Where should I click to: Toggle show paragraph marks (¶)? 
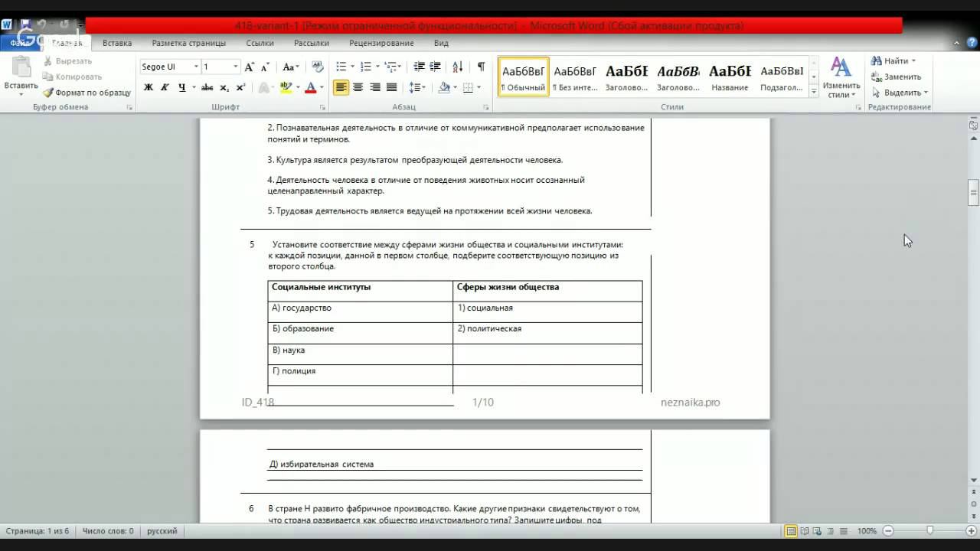(481, 67)
